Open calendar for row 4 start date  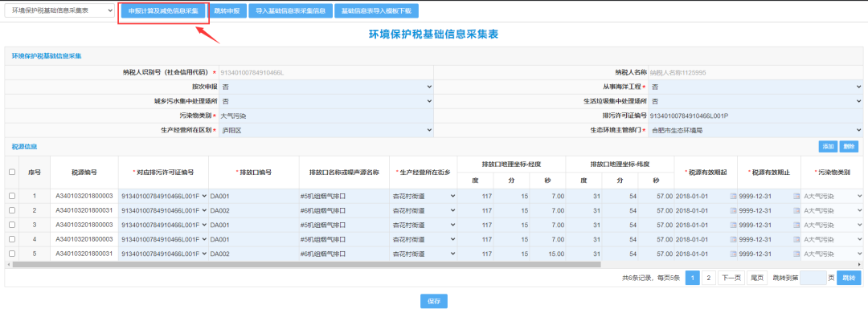[x=734, y=239]
